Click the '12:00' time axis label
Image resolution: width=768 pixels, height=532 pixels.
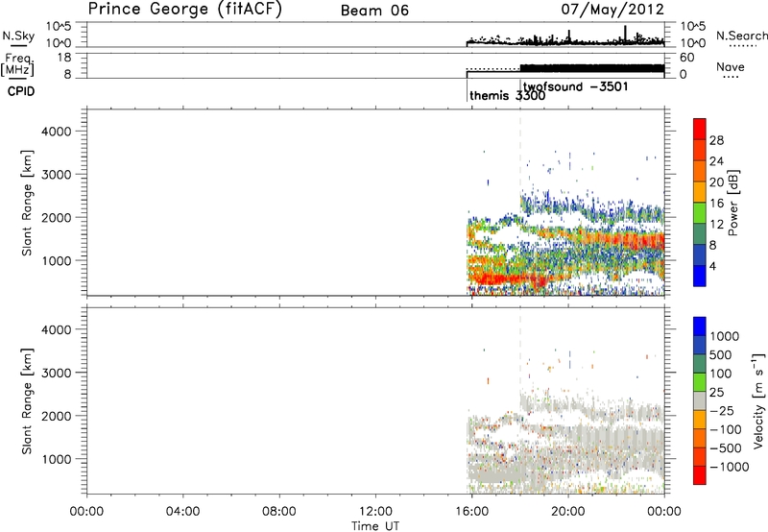coord(375,512)
